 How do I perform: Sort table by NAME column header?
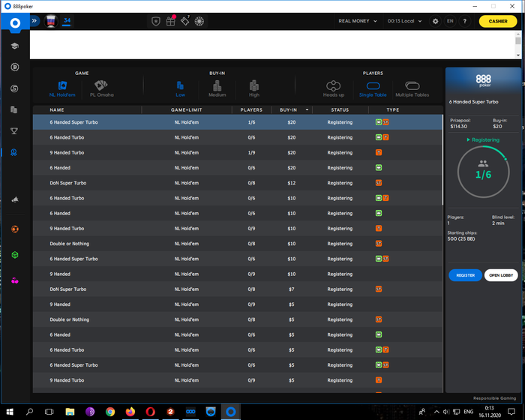pyautogui.click(x=57, y=109)
